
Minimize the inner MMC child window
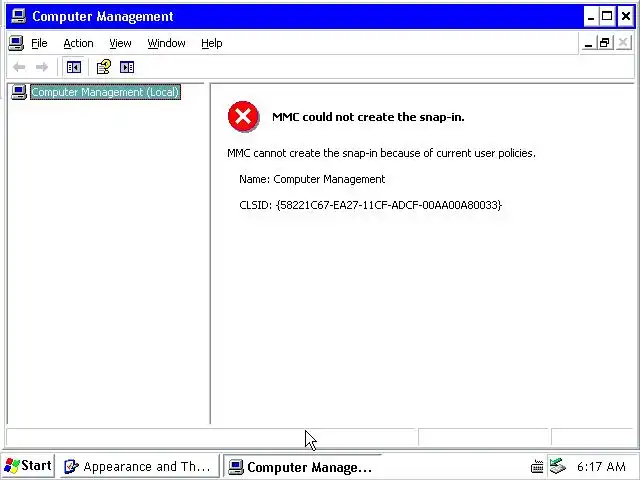click(x=588, y=43)
